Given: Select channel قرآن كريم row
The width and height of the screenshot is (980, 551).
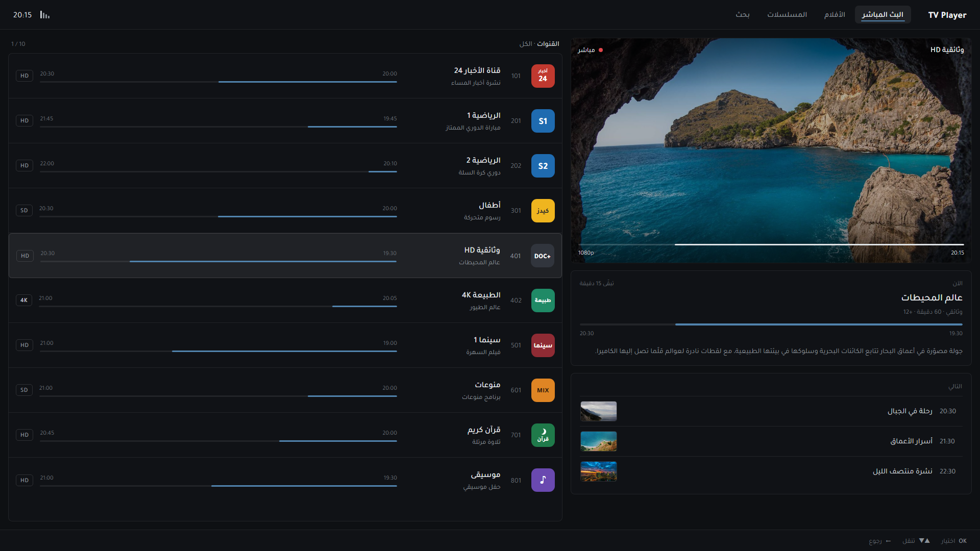Looking at the screenshot, I should pyautogui.click(x=285, y=435).
